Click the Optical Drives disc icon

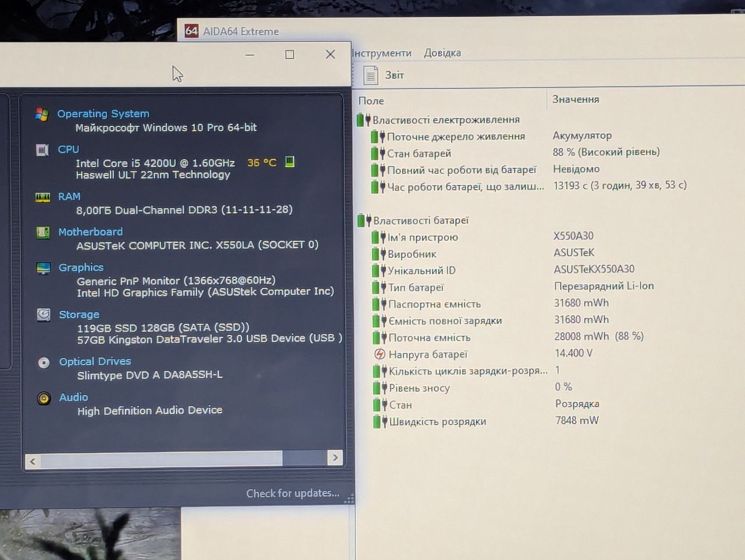click(x=44, y=362)
